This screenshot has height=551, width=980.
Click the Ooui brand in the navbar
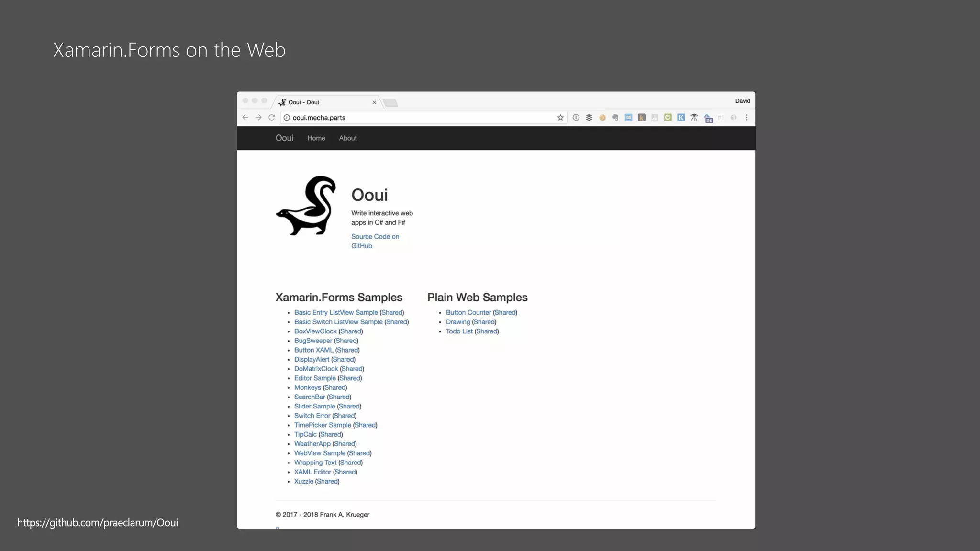(284, 138)
